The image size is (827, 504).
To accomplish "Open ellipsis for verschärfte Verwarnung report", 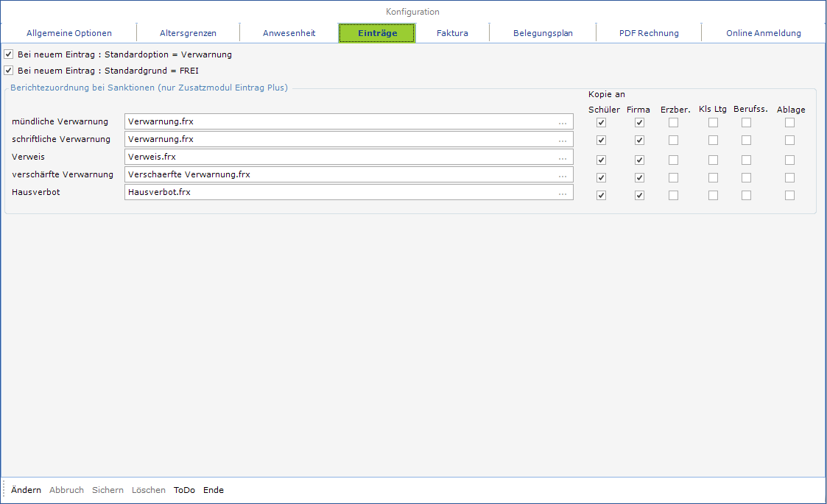I will pyautogui.click(x=563, y=175).
